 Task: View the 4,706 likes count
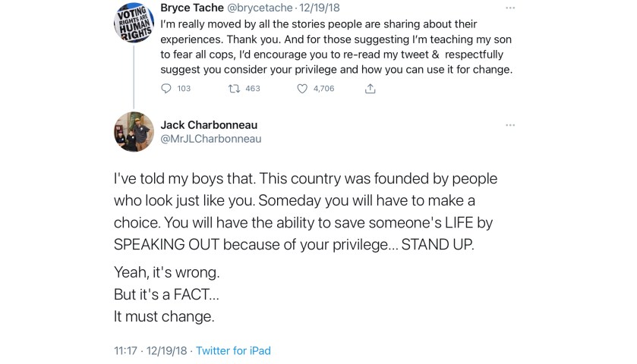pyautogui.click(x=323, y=89)
